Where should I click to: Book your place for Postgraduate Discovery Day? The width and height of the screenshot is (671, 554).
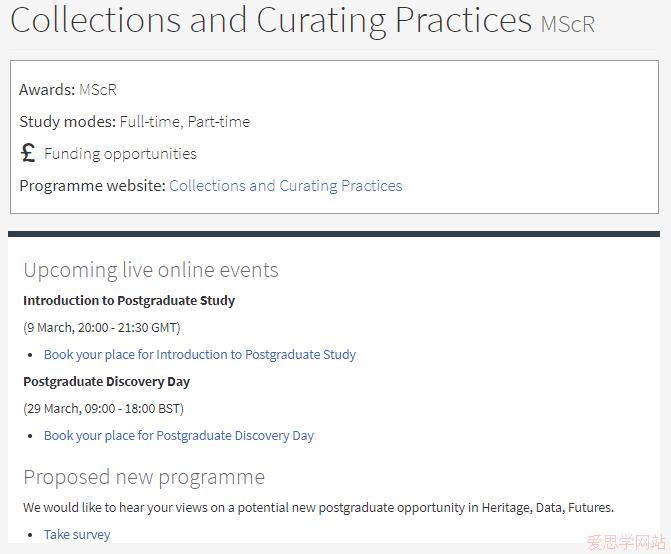click(179, 435)
